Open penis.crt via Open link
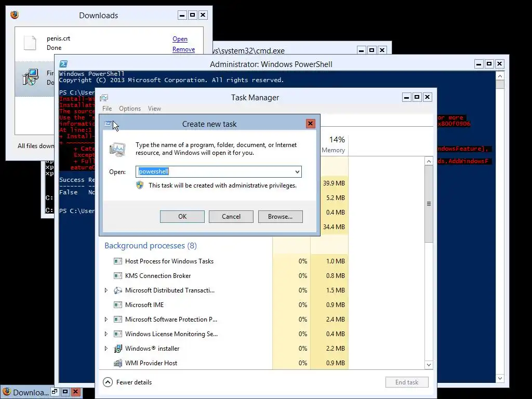The width and height of the screenshot is (532, 399). click(x=180, y=39)
